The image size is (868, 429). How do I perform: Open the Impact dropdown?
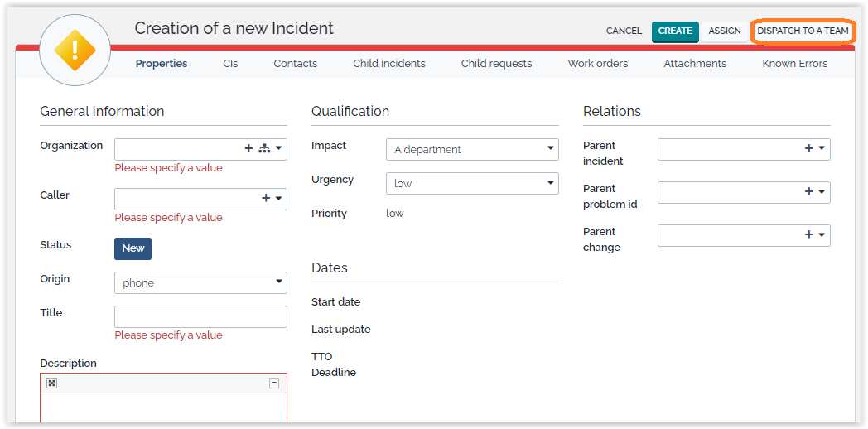(x=472, y=150)
